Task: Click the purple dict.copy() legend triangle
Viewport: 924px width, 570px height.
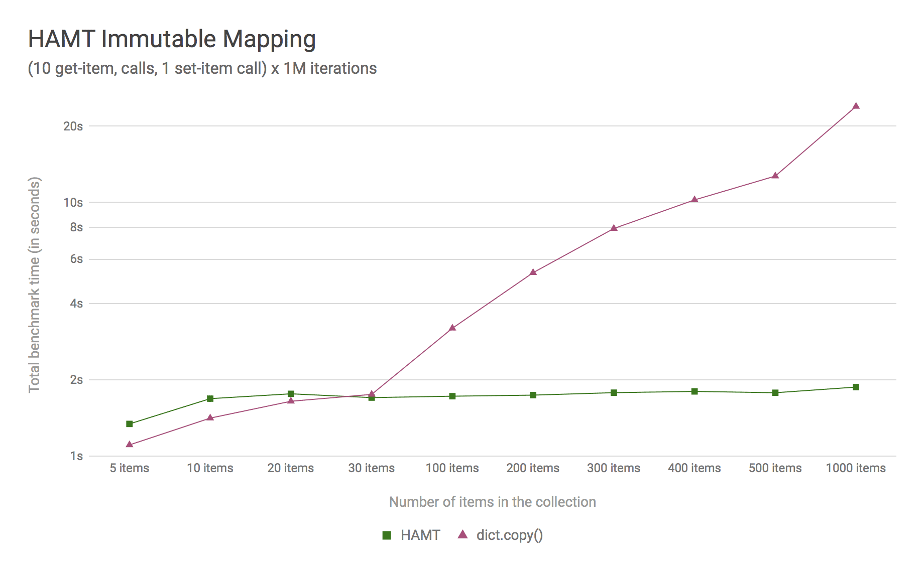Action: click(x=463, y=535)
